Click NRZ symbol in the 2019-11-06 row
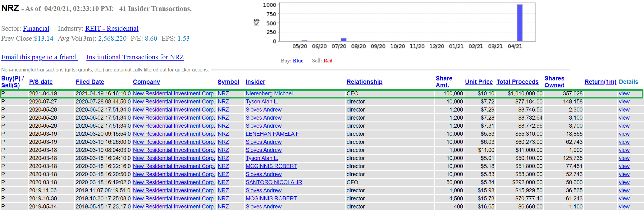Screen dimensions: 644x210 click(223, 190)
